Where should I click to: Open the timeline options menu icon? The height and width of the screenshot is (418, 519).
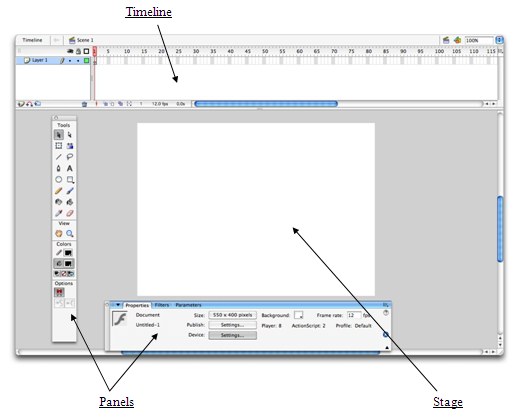[x=500, y=51]
